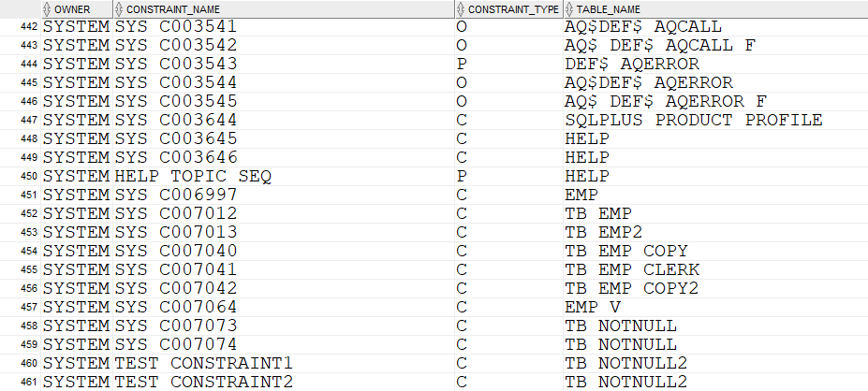Screen dimensions: 868x391
Task: Click the EMP table name in row 451
Action: [581, 195]
